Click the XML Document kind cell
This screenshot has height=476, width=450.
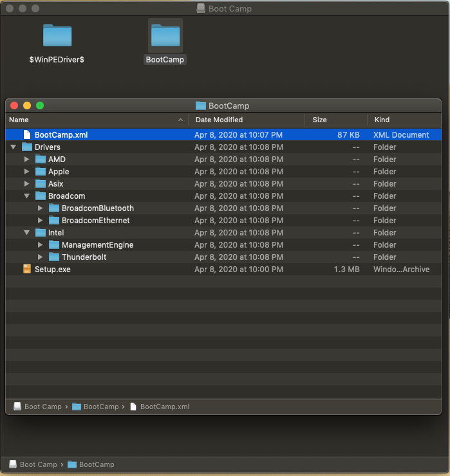pyautogui.click(x=401, y=135)
